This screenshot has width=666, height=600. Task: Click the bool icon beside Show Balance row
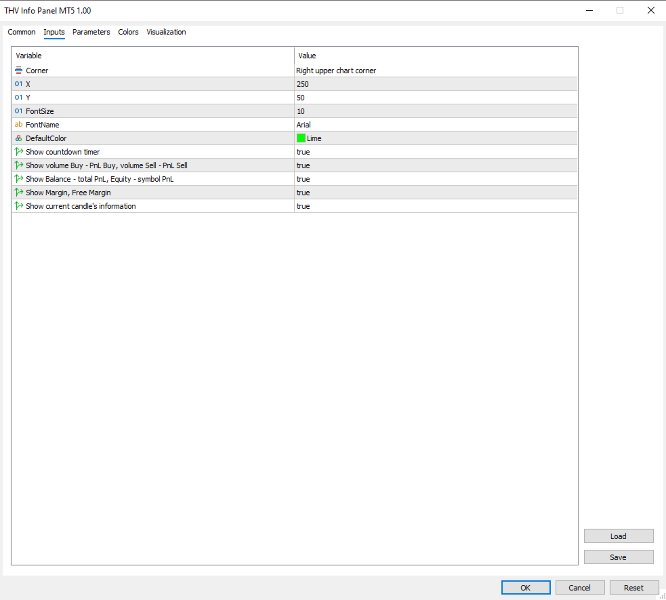tap(19, 179)
